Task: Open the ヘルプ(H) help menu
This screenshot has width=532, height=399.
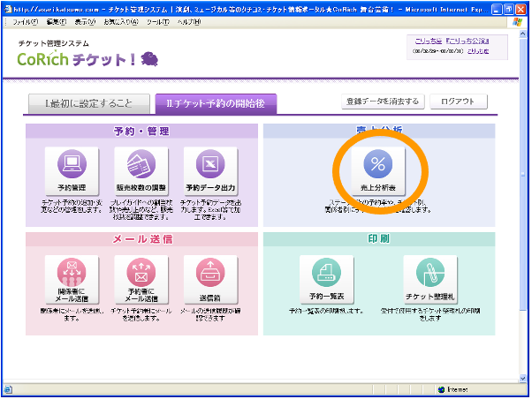Action: tap(189, 21)
